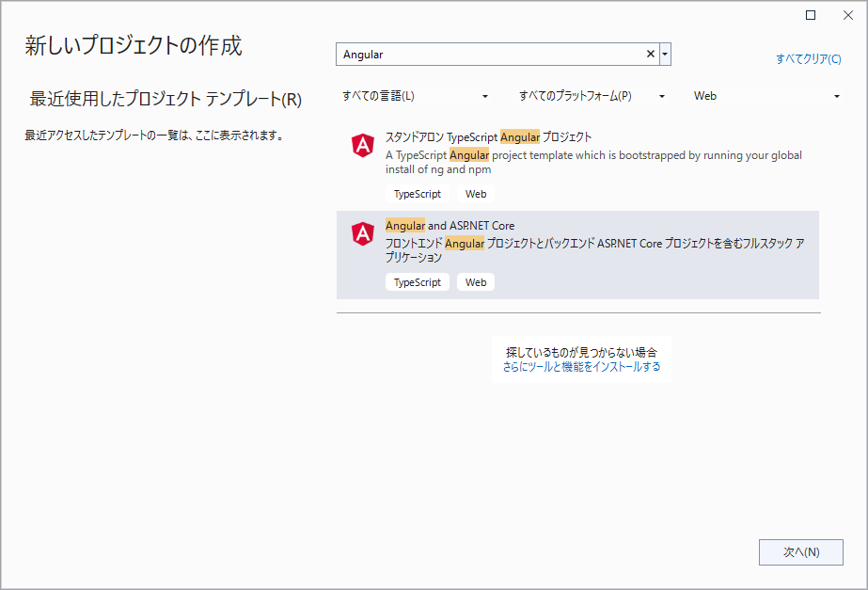Click the すべてクリア(C) link
This screenshot has width=868, height=590.
[x=808, y=58]
